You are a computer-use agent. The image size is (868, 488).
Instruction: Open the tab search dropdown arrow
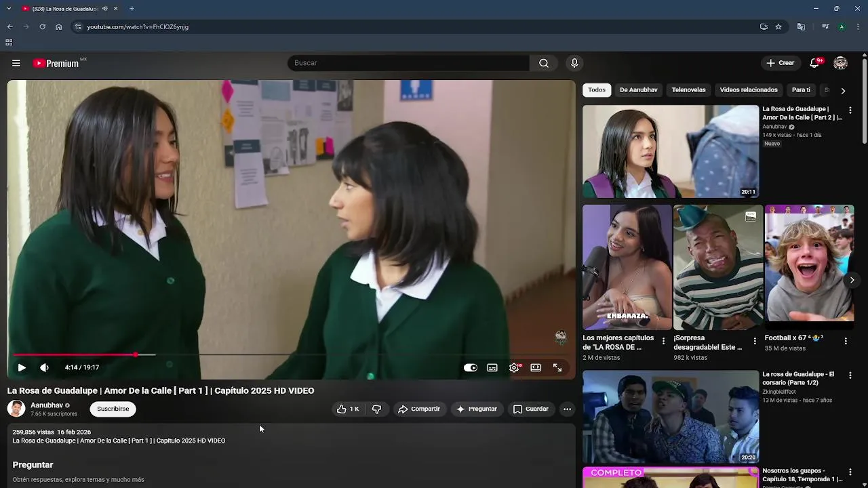click(9, 9)
